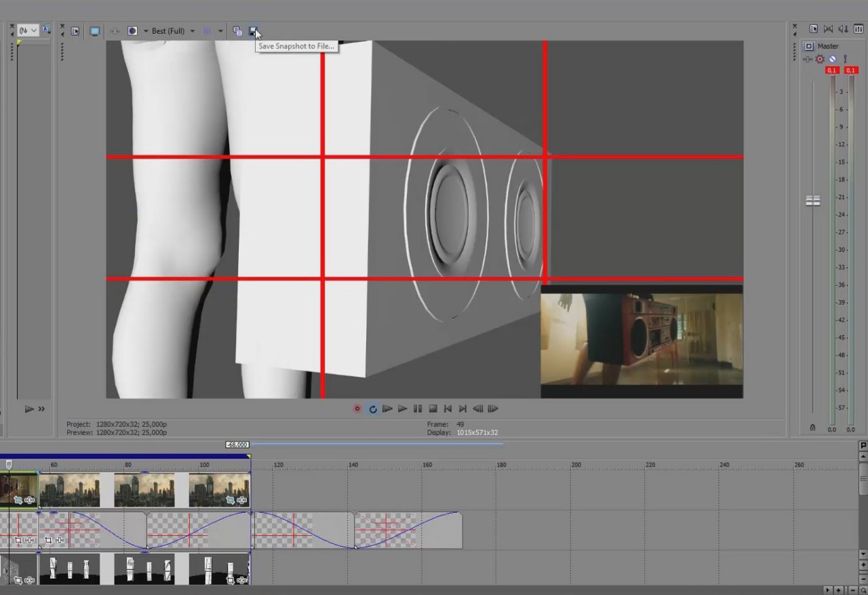Open Event FX on last skyline clip

(242, 499)
